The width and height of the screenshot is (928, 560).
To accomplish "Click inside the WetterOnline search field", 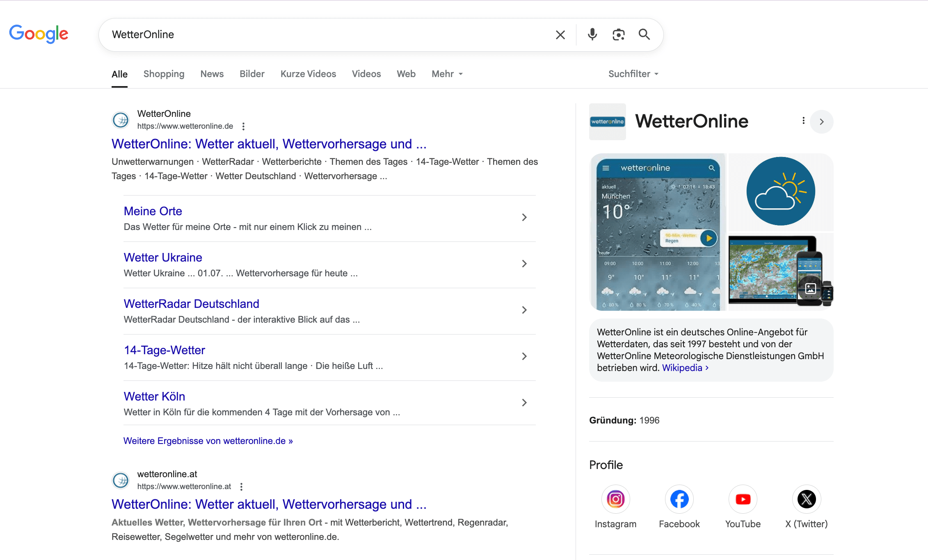I will [x=328, y=34].
